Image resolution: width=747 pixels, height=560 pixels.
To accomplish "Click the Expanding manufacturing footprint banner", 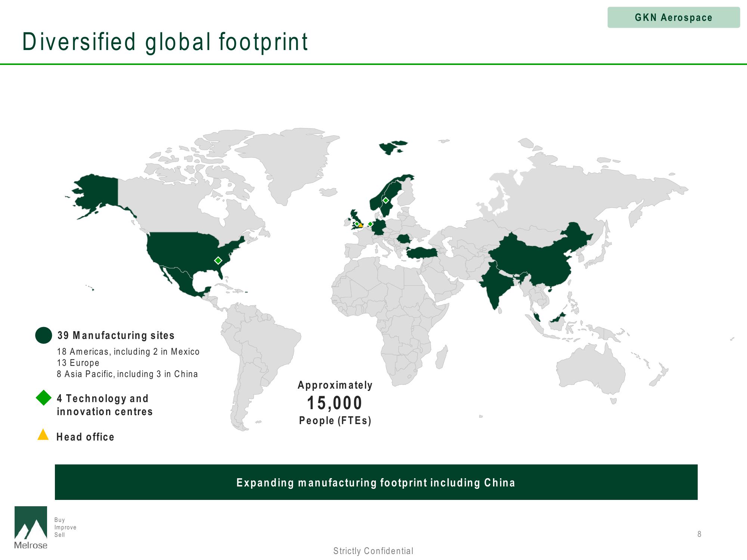I will point(376,482).
